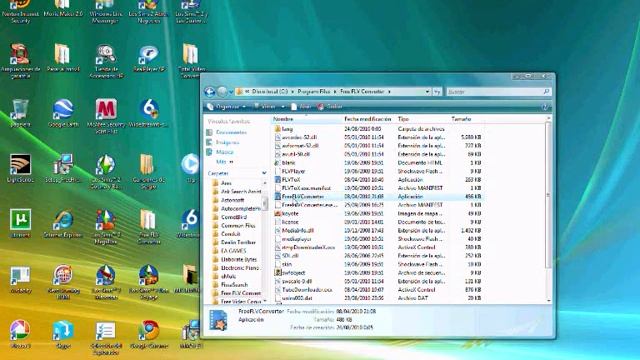Open the Nero Burning ROM desktop icon

(63, 282)
